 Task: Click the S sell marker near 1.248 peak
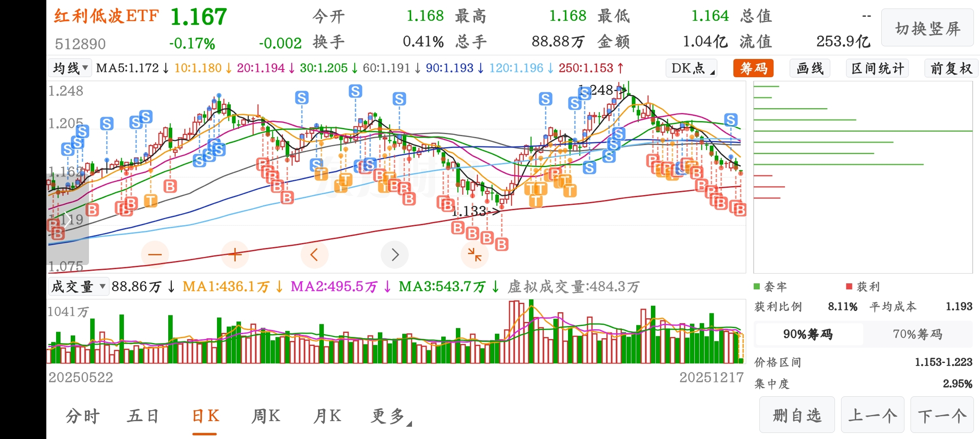coord(584,93)
